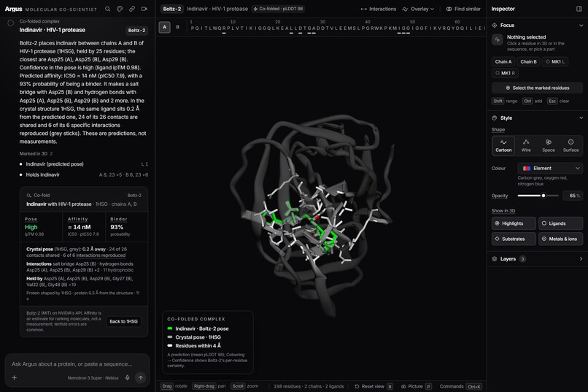
Task: Open the Overlay dropdown
Action: [x=418, y=9]
